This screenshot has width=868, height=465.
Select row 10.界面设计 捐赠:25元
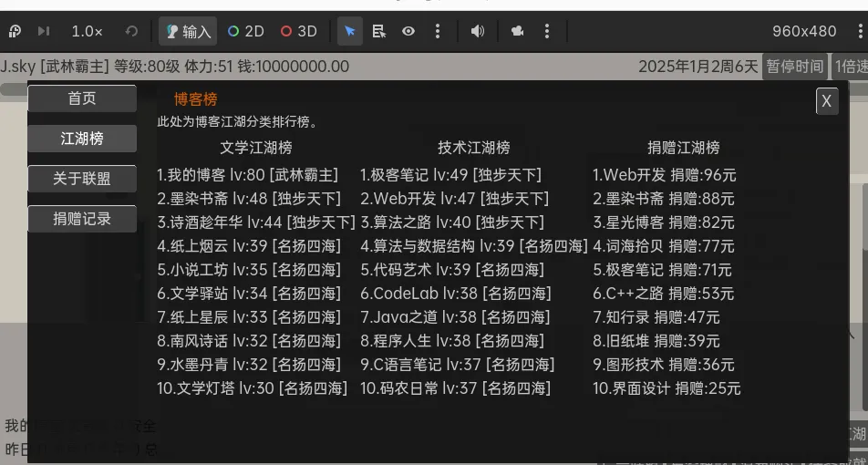pos(666,388)
